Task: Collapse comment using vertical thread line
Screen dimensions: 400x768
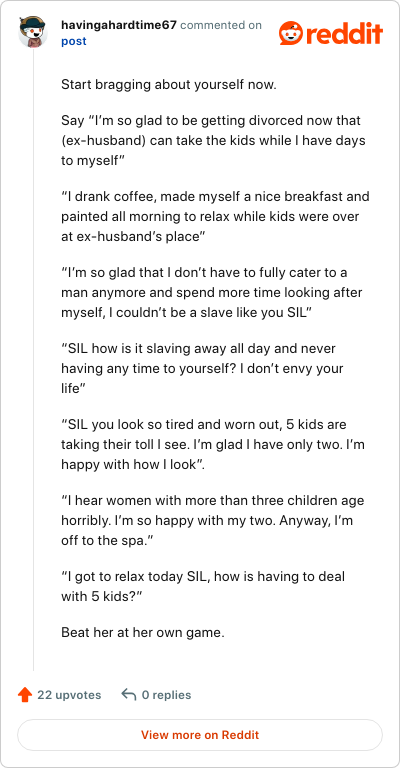Action: tap(33, 360)
